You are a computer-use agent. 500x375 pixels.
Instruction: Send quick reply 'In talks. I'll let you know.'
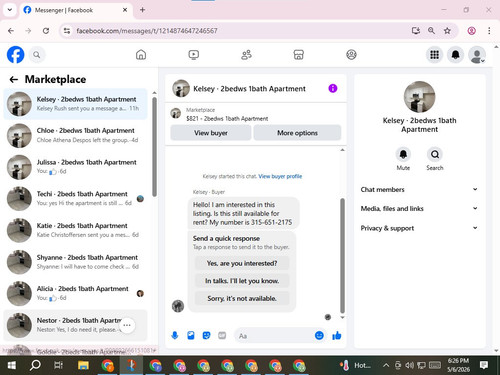[x=242, y=281]
